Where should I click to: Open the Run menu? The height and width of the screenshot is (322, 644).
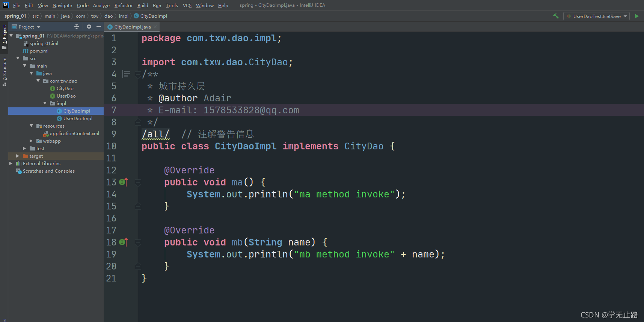(157, 5)
